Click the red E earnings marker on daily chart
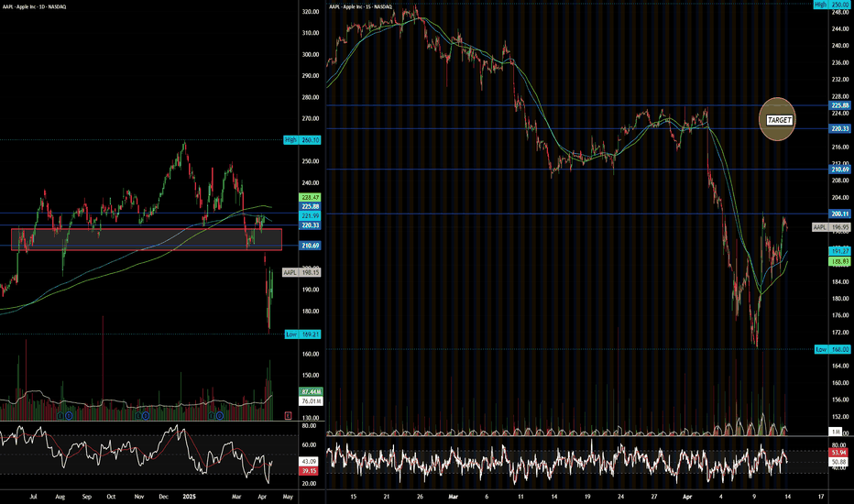The width and height of the screenshot is (854, 504). pyautogui.click(x=288, y=416)
